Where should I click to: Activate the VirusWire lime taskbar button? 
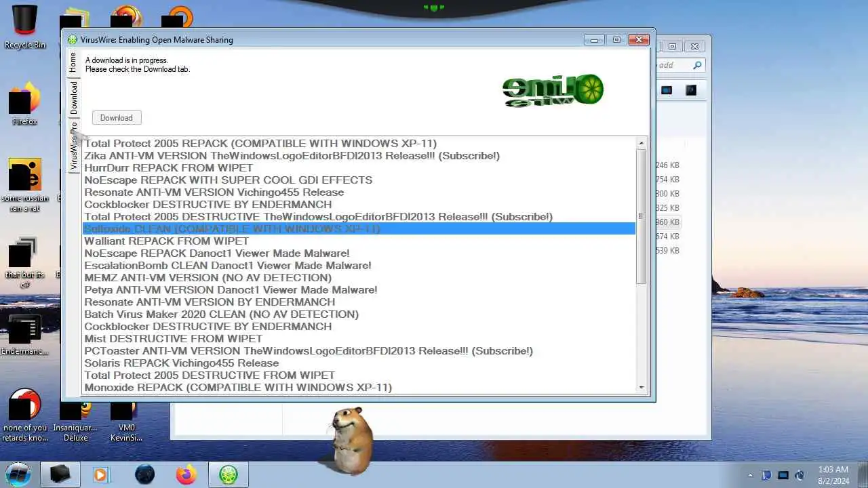(x=229, y=474)
